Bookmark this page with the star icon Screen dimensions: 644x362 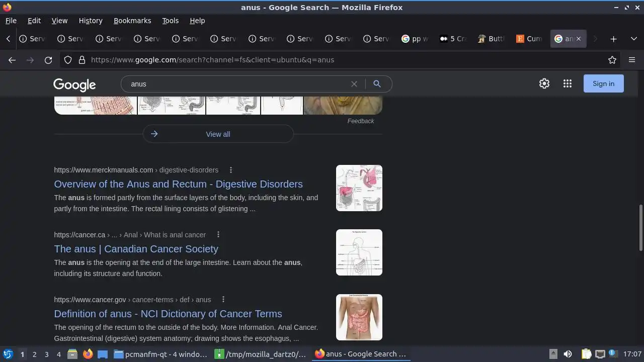click(x=612, y=60)
